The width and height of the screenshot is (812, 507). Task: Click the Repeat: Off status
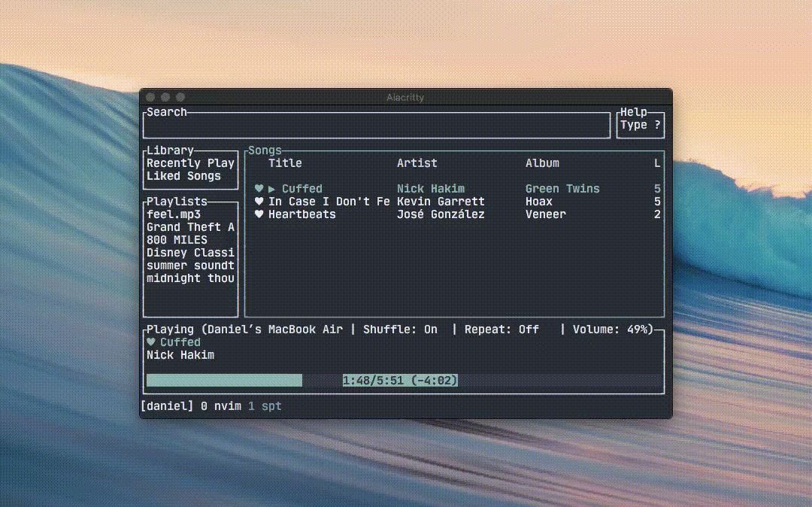pos(501,329)
